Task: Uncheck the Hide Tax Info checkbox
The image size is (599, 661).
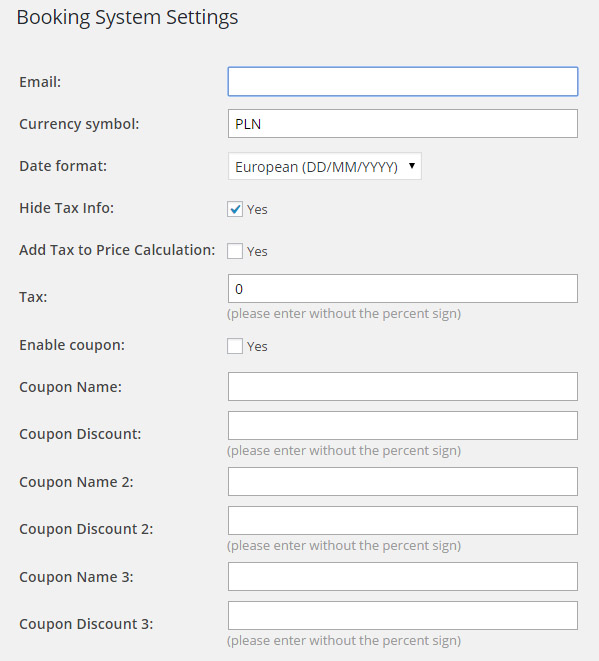Action: (x=235, y=209)
